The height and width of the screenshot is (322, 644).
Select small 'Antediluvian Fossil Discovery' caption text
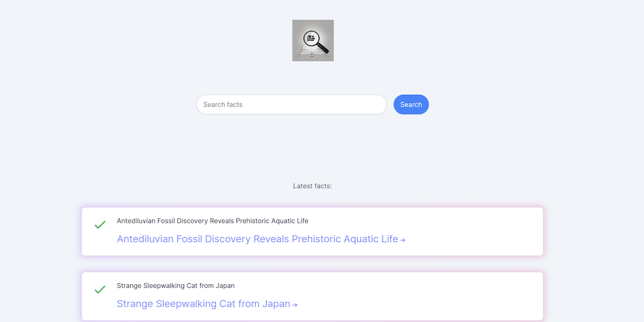click(x=213, y=221)
